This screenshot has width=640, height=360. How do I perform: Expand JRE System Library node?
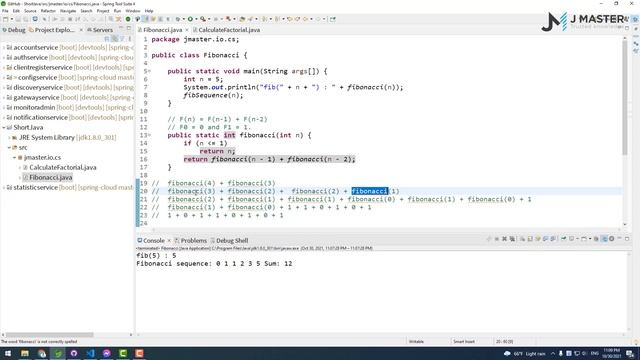click(9, 138)
